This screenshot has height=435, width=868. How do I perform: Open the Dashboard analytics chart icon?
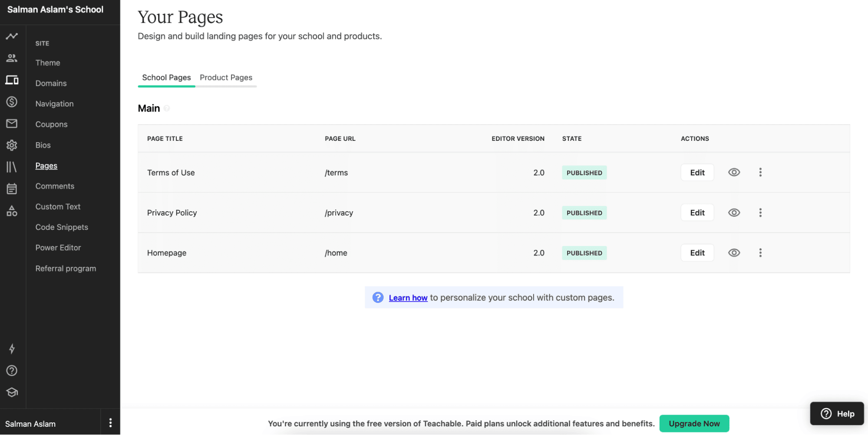pos(12,36)
